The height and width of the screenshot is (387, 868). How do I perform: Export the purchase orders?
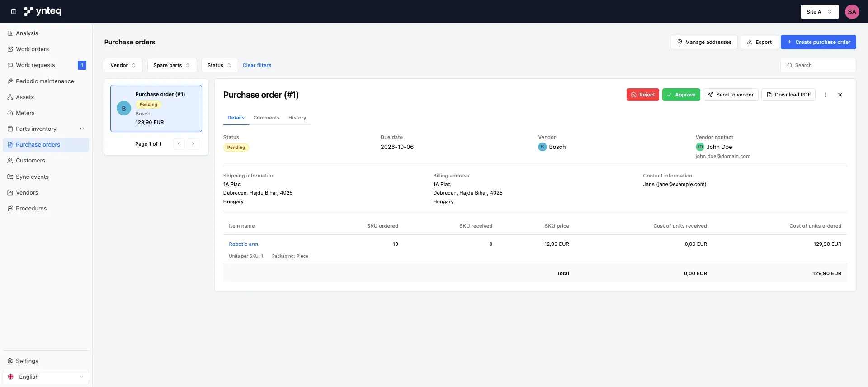(x=759, y=42)
